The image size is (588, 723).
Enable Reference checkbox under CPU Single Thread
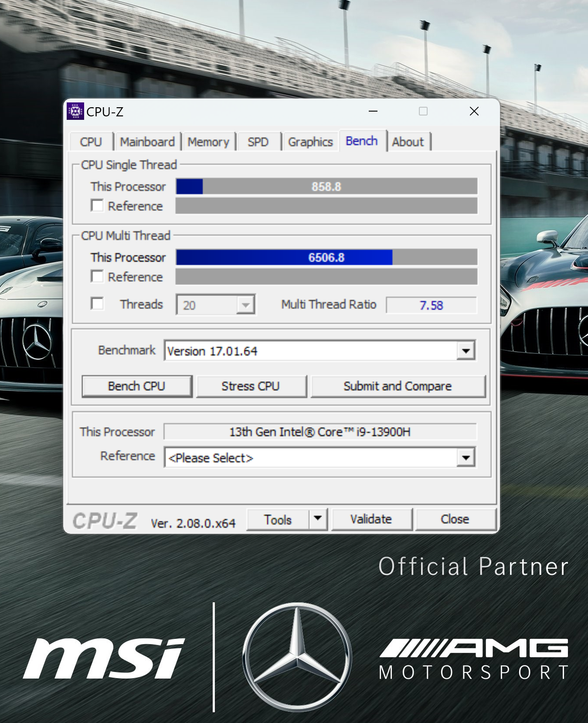click(x=97, y=205)
